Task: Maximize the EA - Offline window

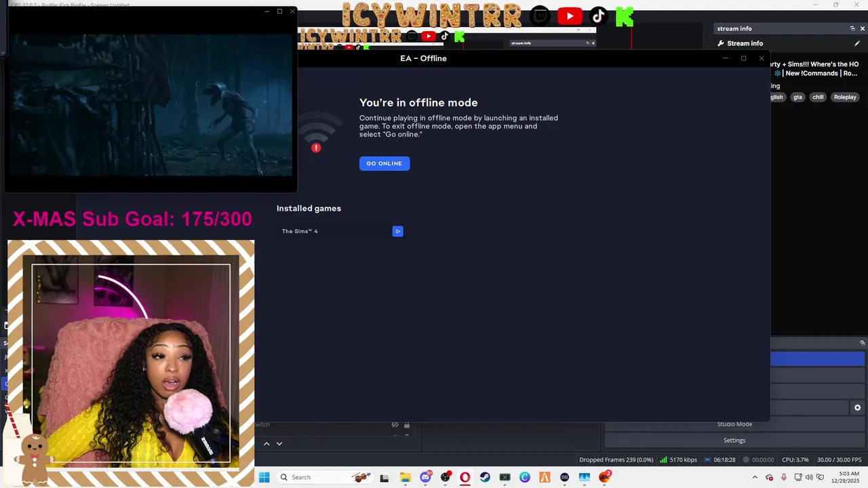Action: 743,58
